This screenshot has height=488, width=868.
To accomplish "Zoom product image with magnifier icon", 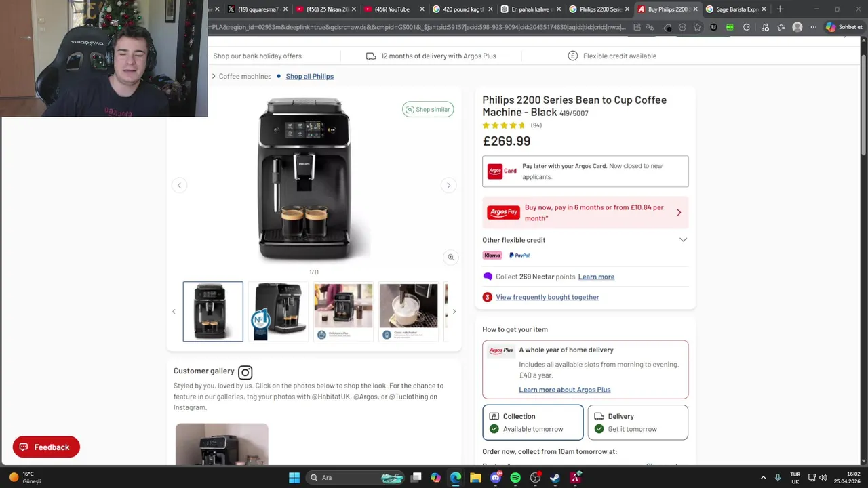I will click(x=450, y=257).
